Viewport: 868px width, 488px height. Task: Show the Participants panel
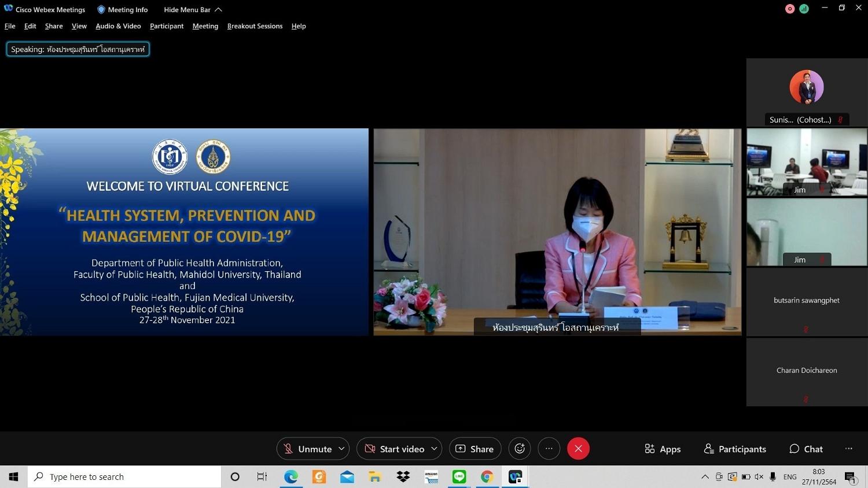[x=735, y=449]
